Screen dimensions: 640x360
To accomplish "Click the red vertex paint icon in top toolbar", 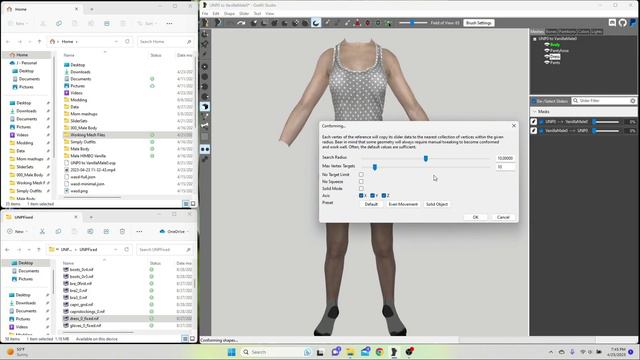I will [x=358, y=23].
